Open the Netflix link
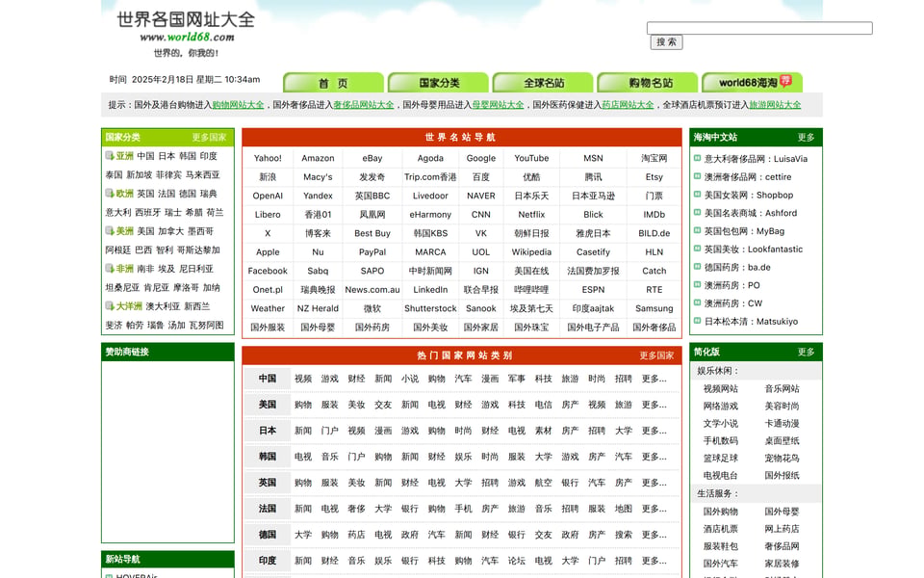Viewport: 924px width, 578px height. [x=531, y=214]
